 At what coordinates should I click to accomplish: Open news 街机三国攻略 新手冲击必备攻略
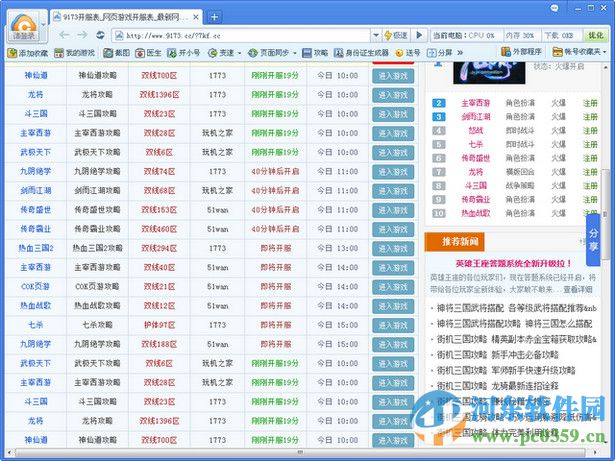497,355
